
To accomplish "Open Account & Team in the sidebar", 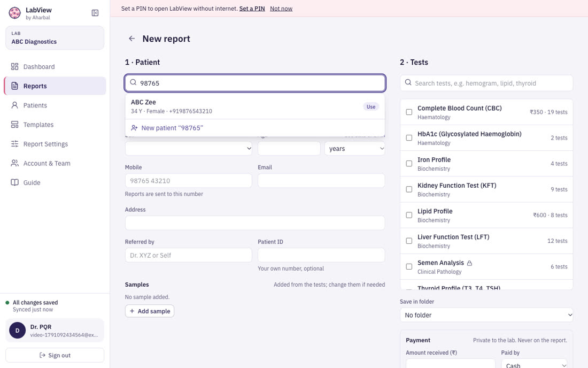I will (55, 163).
